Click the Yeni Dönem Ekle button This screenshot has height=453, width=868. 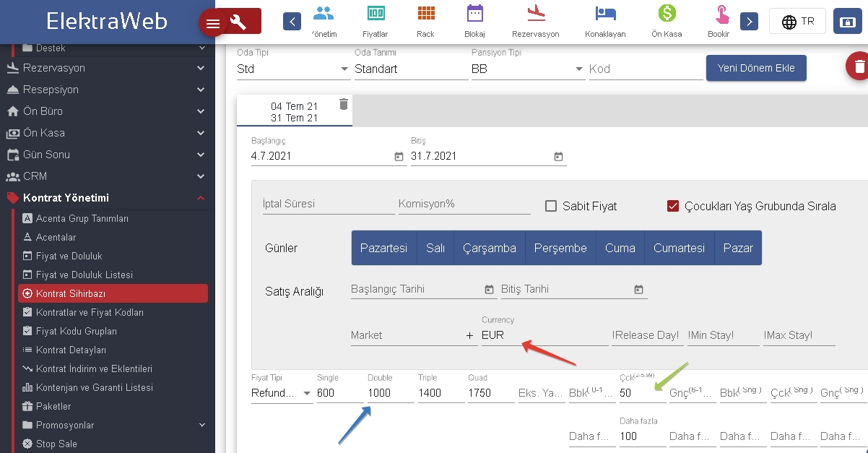tap(755, 68)
